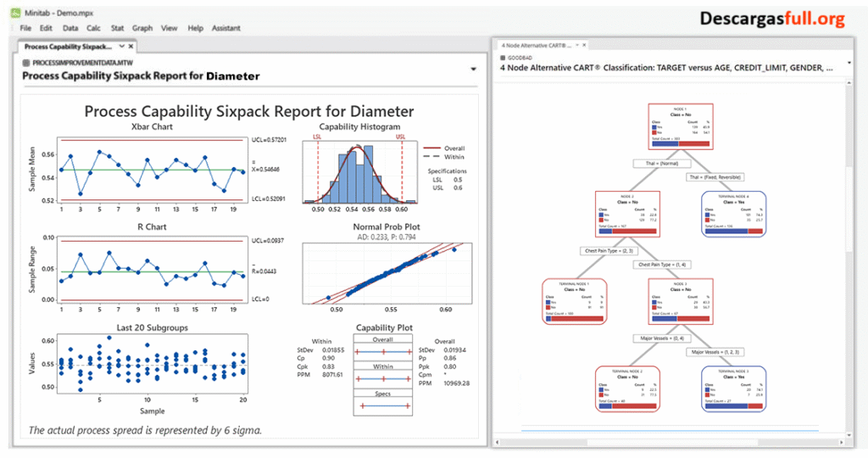Select Terminal Node 3 box in CART tree
Screen dimensions: 868x458
pos(733,388)
